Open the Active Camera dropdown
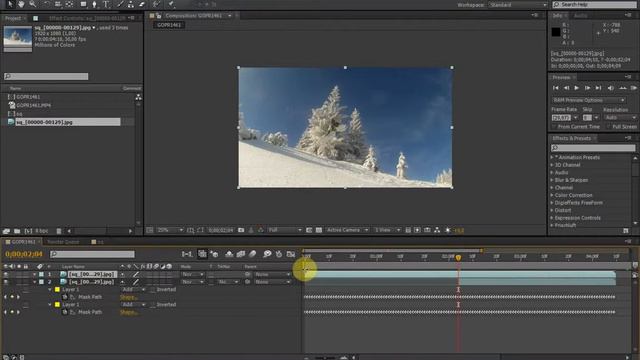The height and width of the screenshot is (360, 640). (347, 230)
